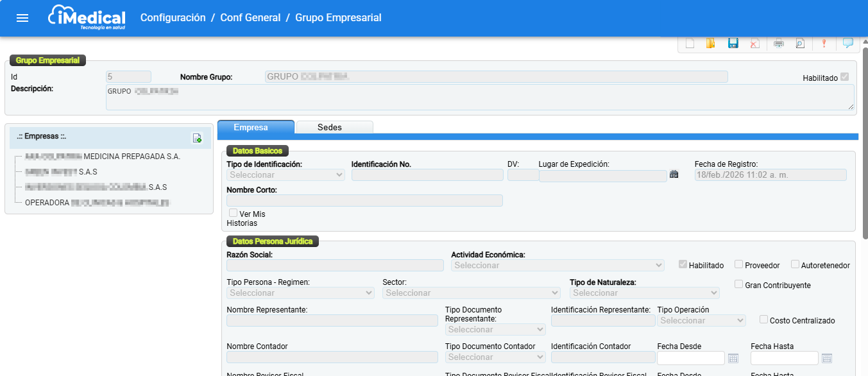Viewport: 868px width, 376px height.
Task: Click Conf General in the breadcrumb
Action: pos(250,18)
